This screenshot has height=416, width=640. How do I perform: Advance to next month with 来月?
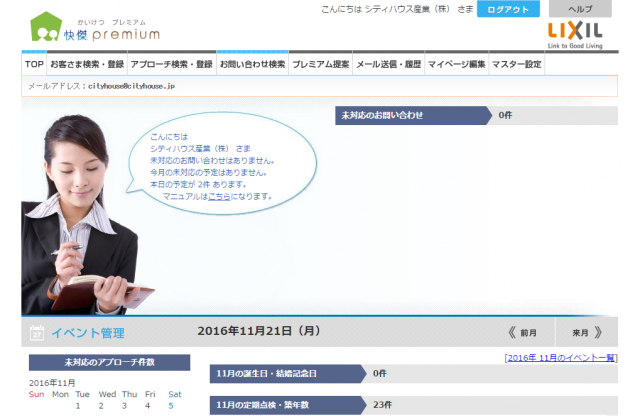coord(586,332)
